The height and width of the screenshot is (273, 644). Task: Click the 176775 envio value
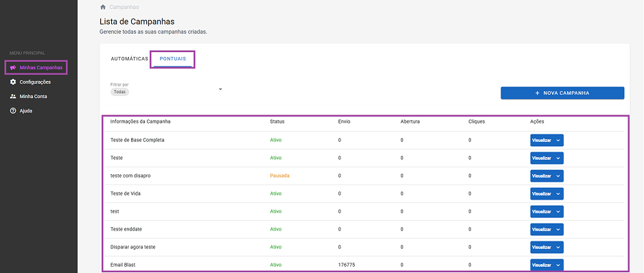pyautogui.click(x=347, y=265)
